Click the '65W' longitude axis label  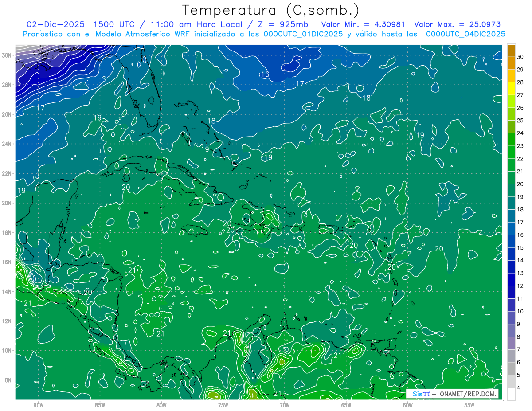[x=346, y=405]
